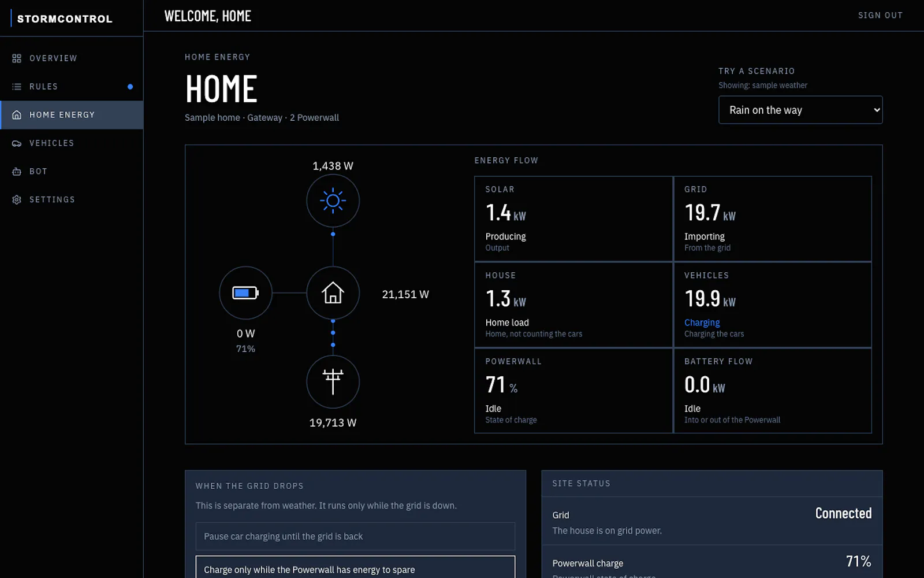Screen dimensions: 924x578
Task: Click the Welcome, Home header title
Action: pyautogui.click(x=207, y=16)
